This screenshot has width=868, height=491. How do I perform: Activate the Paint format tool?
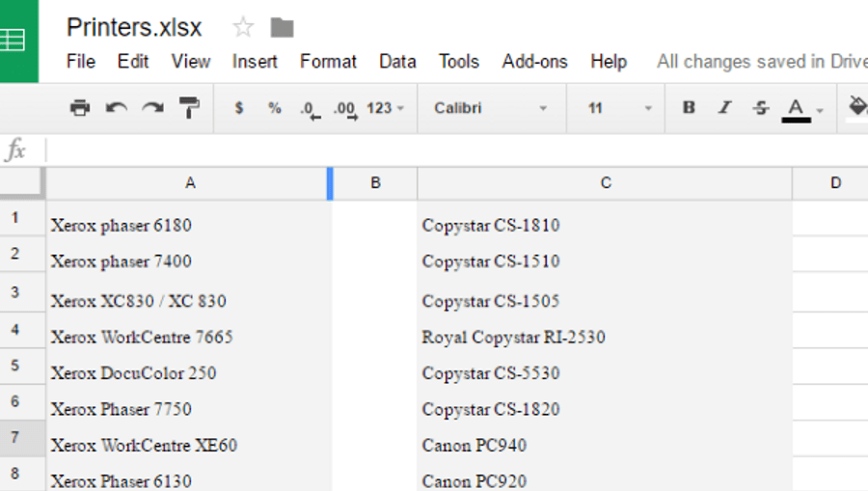click(189, 107)
